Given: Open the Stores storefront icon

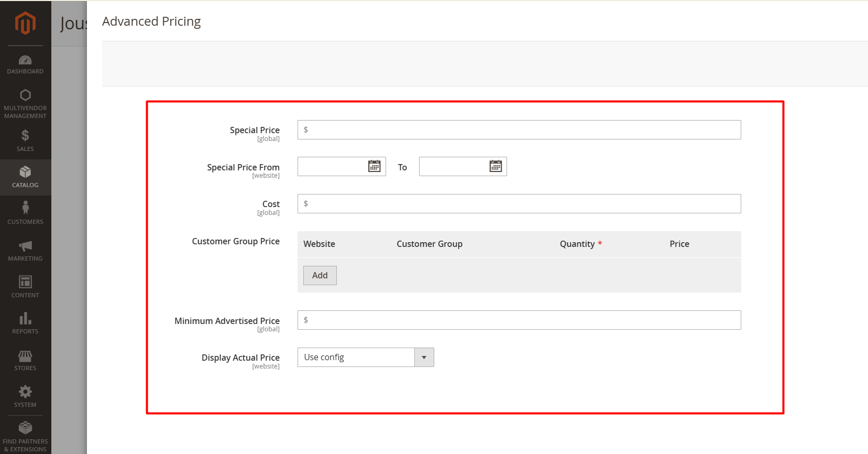Looking at the screenshot, I should 25,356.
